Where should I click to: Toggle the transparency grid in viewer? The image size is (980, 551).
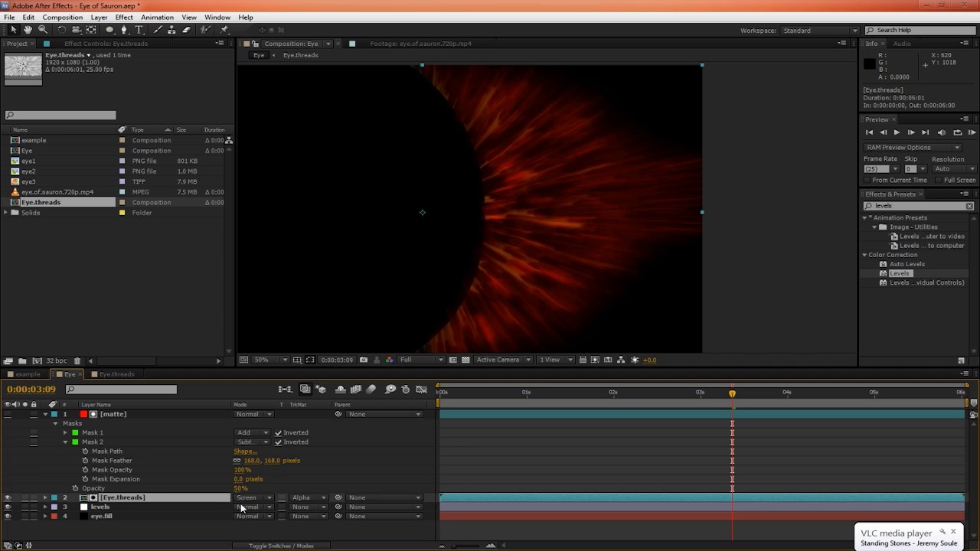click(x=465, y=360)
